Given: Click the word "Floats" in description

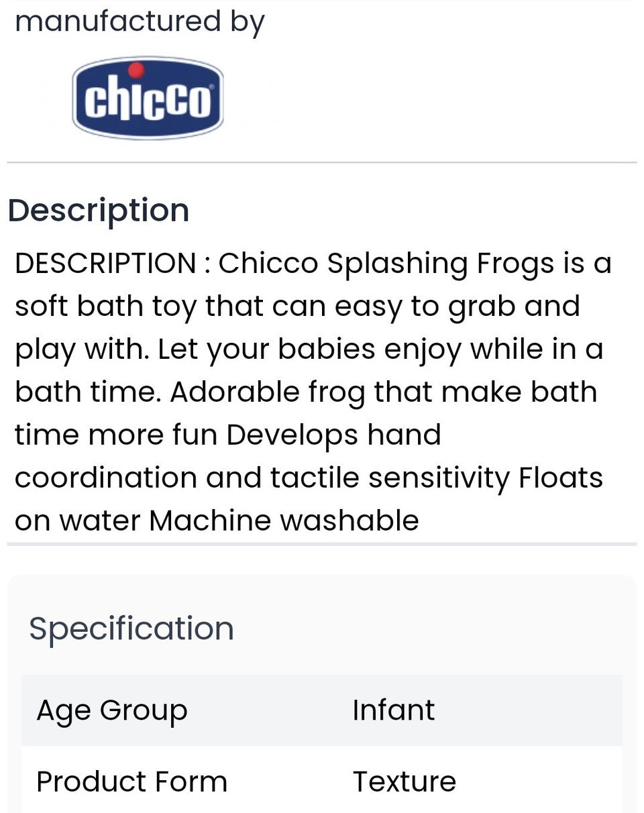Looking at the screenshot, I should [x=561, y=478].
